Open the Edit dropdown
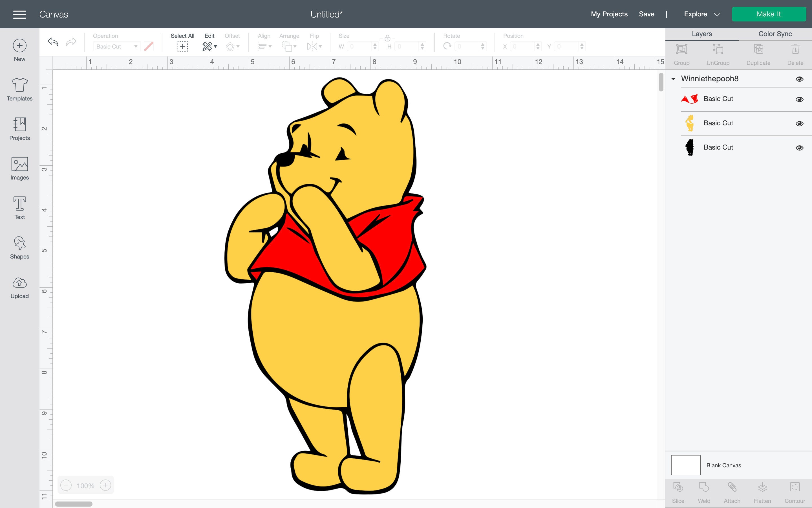Screen dimensions: 812x508 tap(210, 46)
